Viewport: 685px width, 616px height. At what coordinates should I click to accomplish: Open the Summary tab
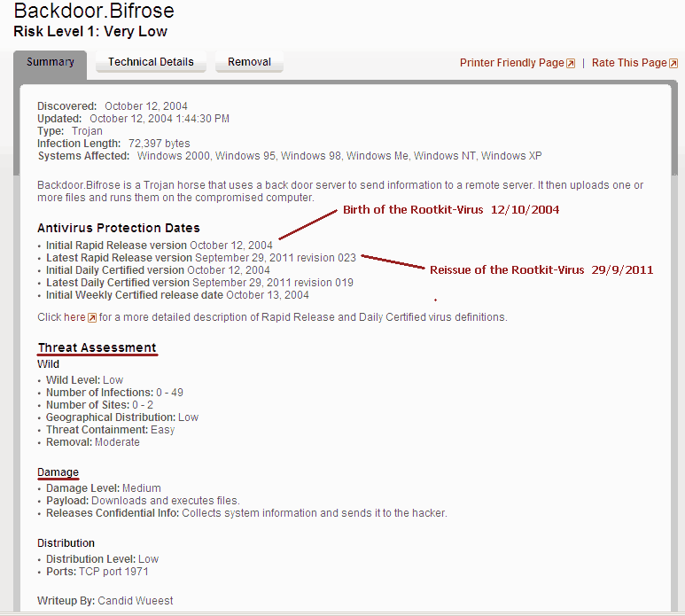[x=50, y=63]
